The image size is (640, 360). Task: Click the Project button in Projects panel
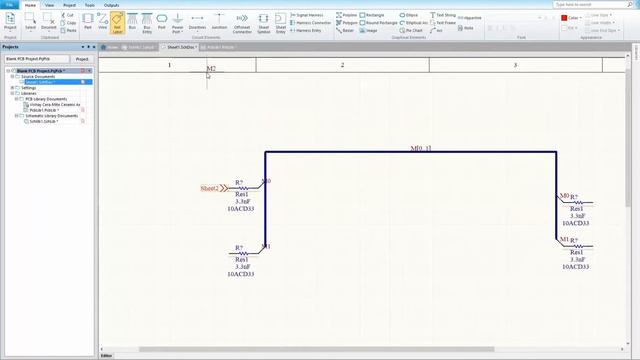(82, 59)
